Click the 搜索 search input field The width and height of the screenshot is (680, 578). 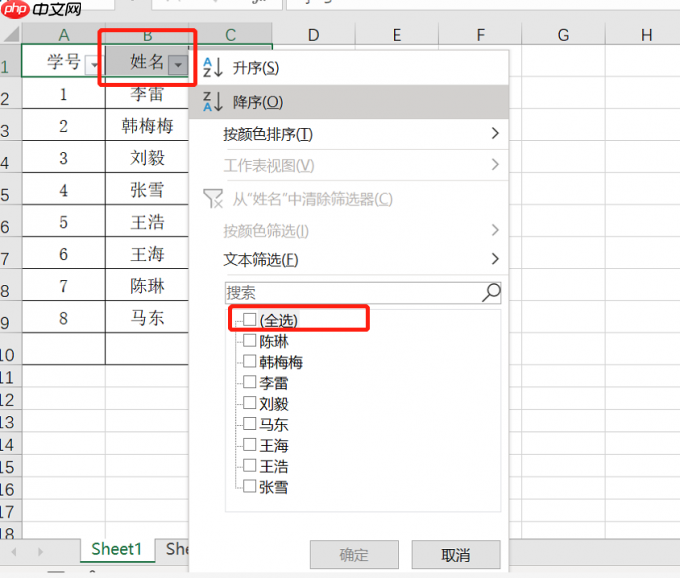[x=363, y=293]
